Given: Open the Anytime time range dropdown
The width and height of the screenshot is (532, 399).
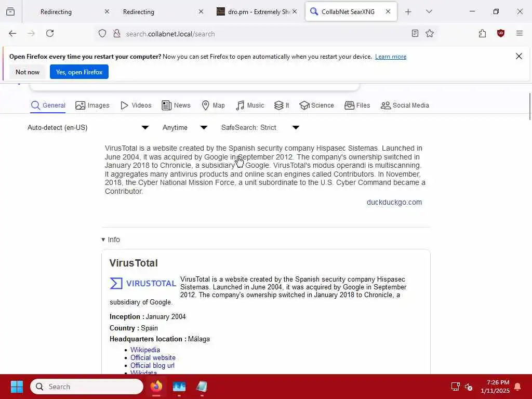Looking at the screenshot, I should tap(185, 128).
